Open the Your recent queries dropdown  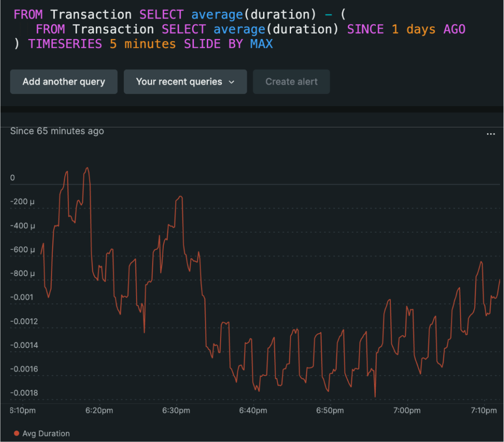click(185, 82)
